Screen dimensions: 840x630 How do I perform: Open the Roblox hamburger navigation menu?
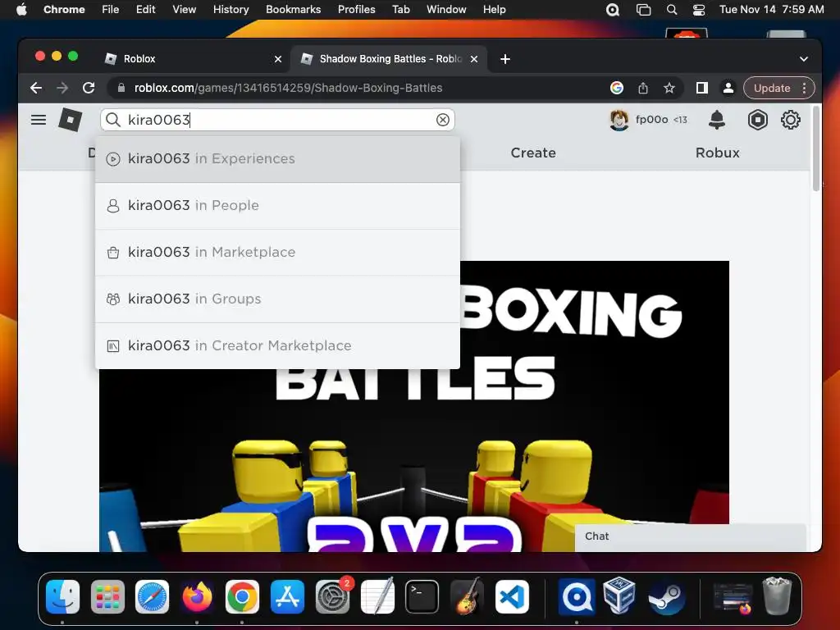[38, 120]
